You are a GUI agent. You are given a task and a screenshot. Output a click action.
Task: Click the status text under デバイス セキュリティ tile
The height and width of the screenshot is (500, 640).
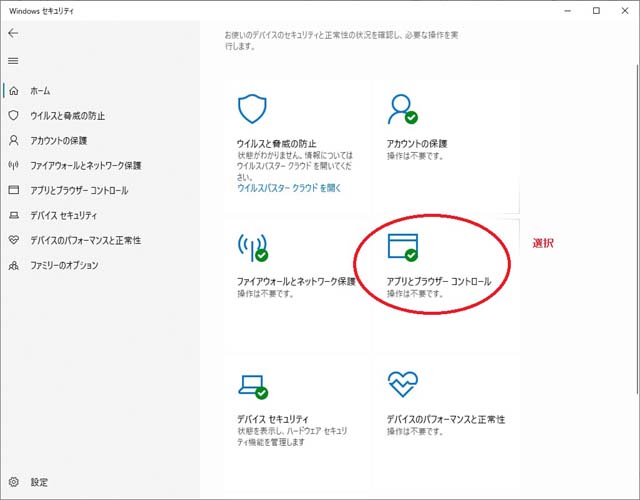pyautogui.click(x=292, y=436)
